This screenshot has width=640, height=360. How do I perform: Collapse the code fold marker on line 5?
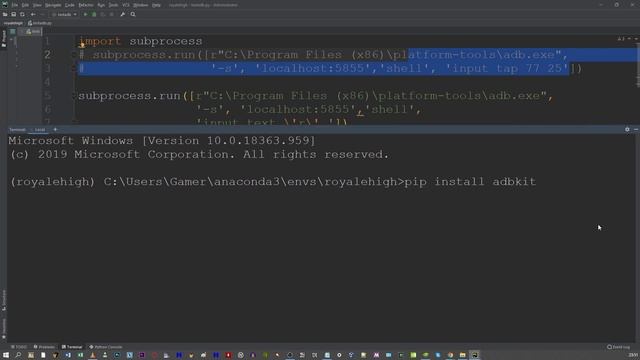tap(74, 96)
